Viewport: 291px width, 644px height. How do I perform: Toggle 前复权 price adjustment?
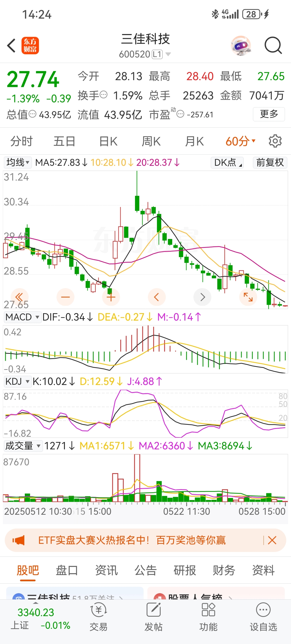[x=270, y=163]
